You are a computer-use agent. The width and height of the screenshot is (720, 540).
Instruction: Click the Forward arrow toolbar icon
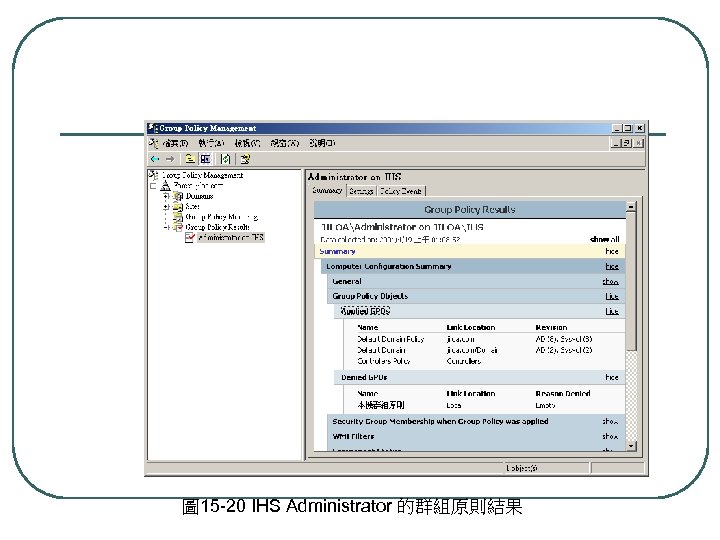point(170,159)
